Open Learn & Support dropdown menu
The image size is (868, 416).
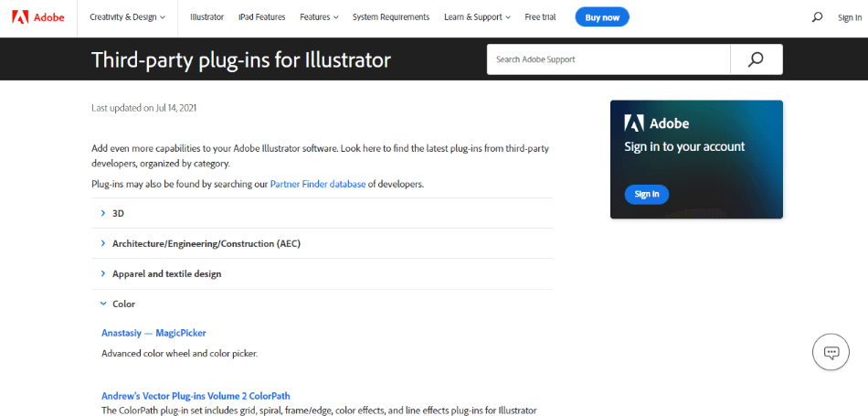point(477,17)
